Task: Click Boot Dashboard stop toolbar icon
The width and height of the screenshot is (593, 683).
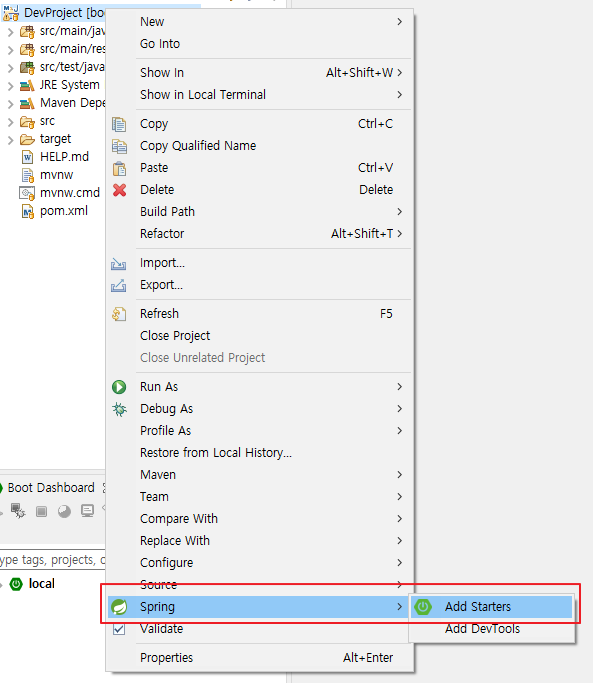Action: point(41,511)
